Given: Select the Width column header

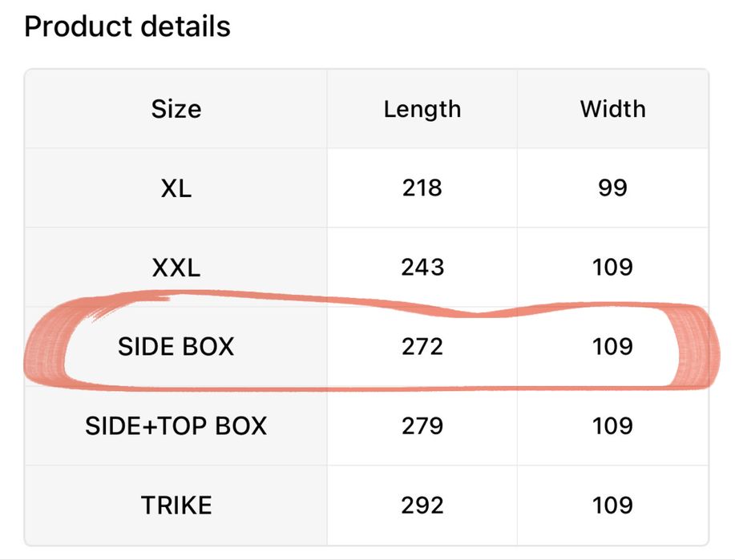Looking at the screenshot, I should coord(612,109).
